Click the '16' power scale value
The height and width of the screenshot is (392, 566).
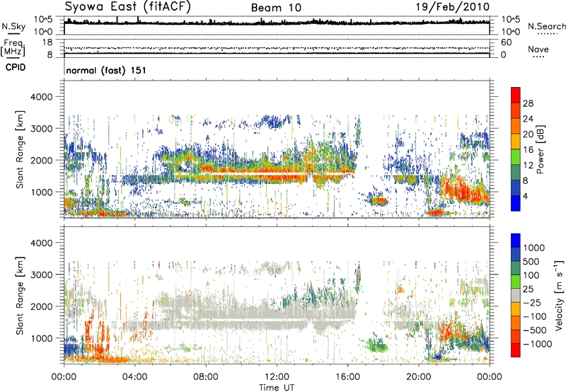[x=528, y=150]
